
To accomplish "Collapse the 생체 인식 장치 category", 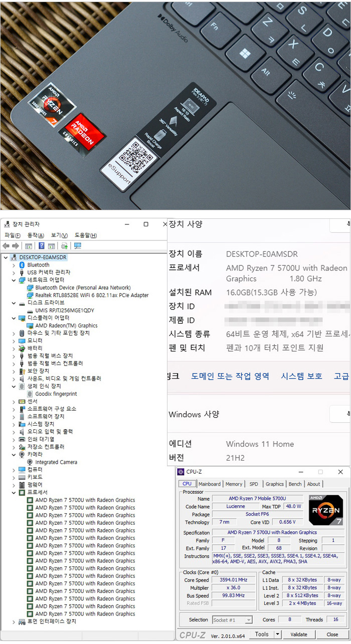I will click(14, 386).
